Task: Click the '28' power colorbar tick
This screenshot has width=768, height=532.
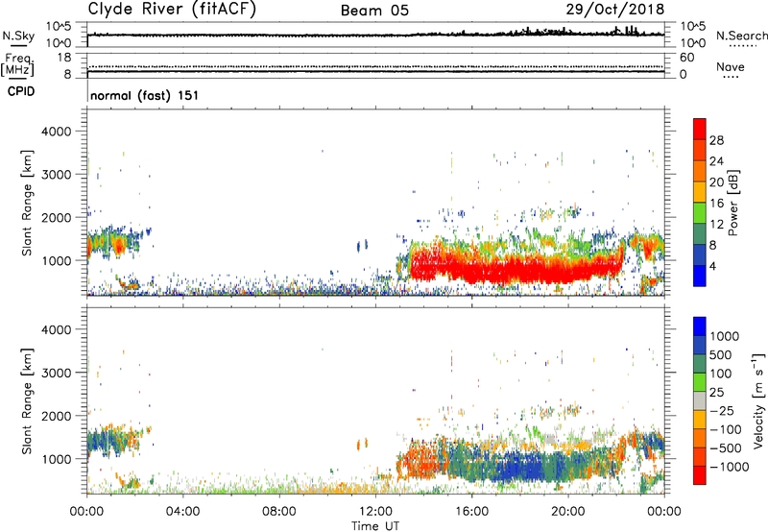Action: coord(716,140)
